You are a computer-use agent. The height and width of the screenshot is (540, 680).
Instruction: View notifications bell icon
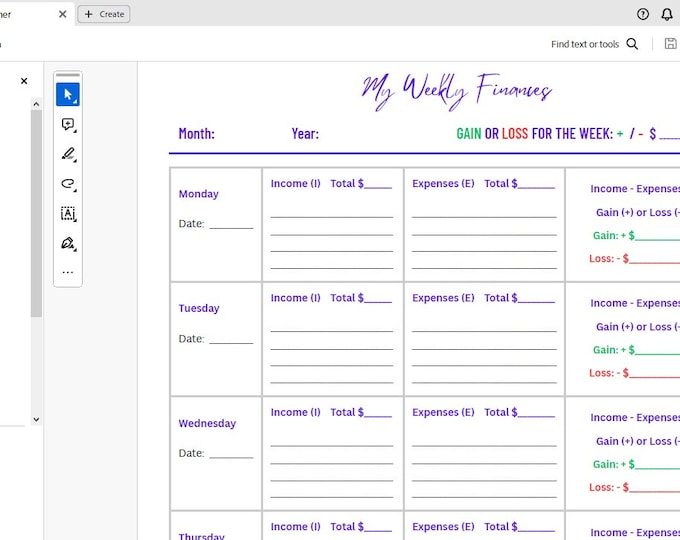667,14
